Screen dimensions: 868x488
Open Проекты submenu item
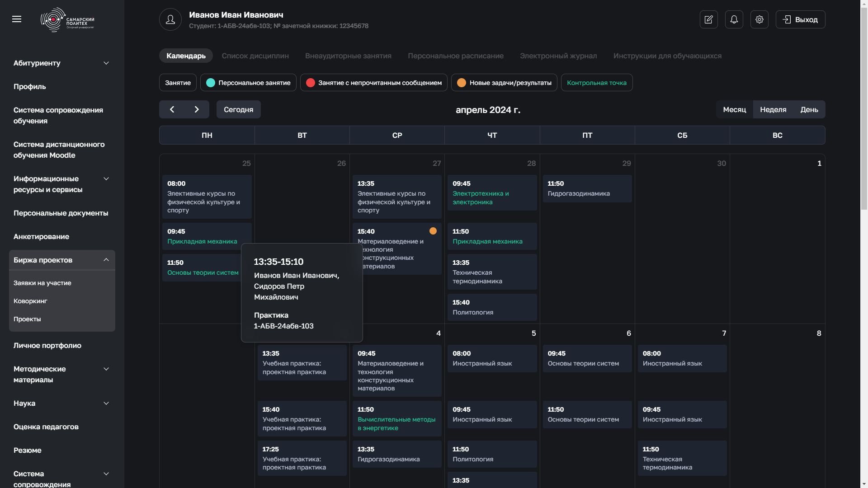coord(27,319)
